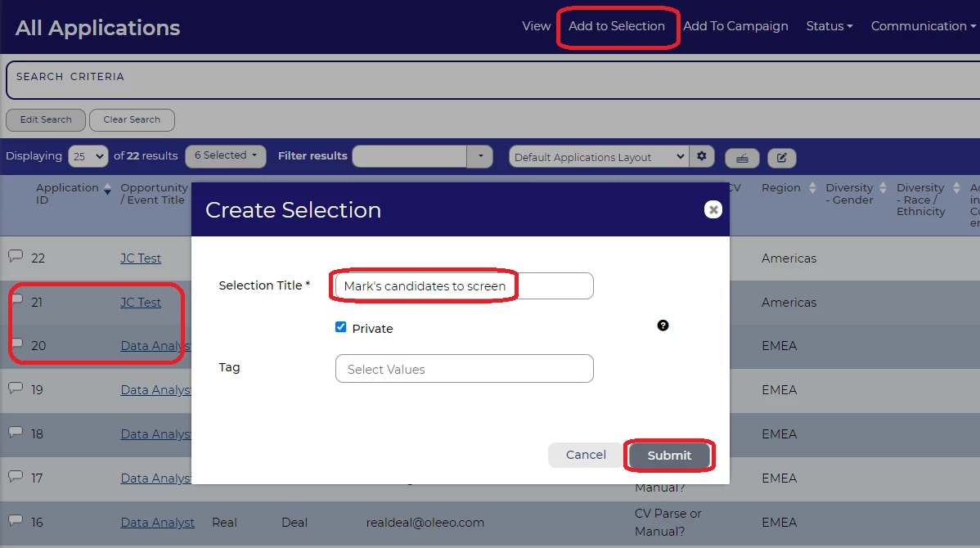
Task: Expand the 6 Selected dropdown
Action: [x=225, y=156]
